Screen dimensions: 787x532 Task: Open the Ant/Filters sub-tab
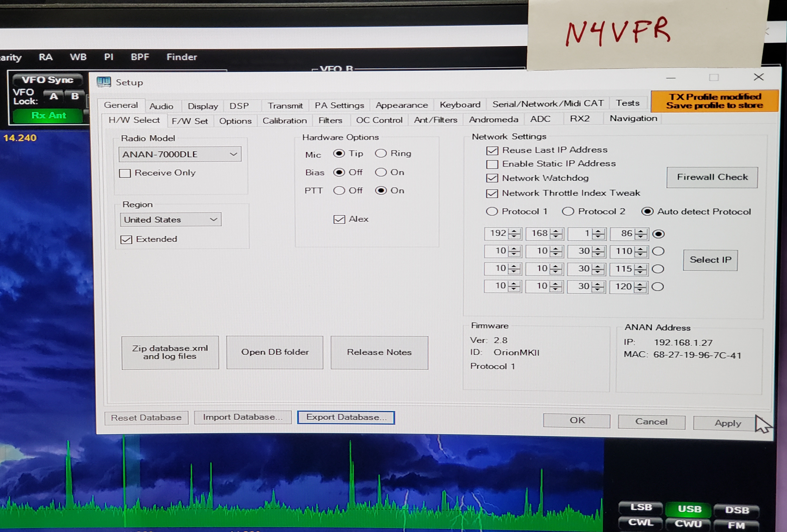tap(435, 120)
